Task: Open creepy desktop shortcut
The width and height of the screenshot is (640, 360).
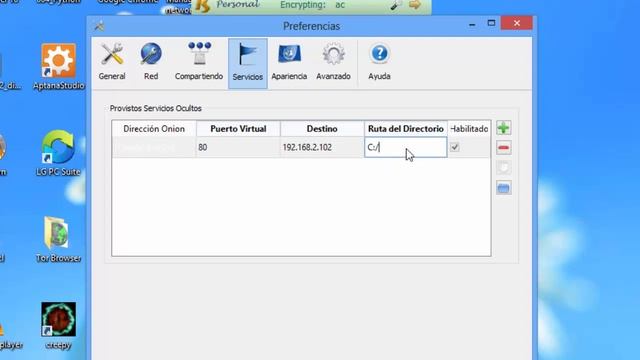Action: coord(58,326)
